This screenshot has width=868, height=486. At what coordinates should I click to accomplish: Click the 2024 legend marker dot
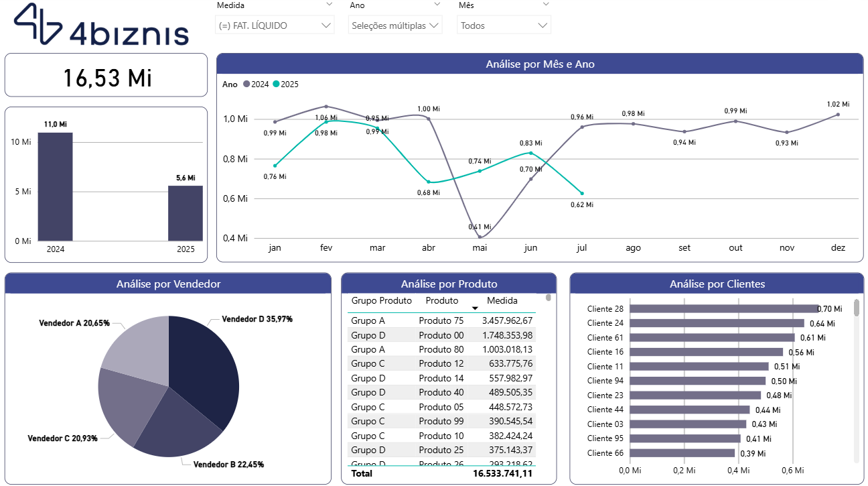coord(246,84)
